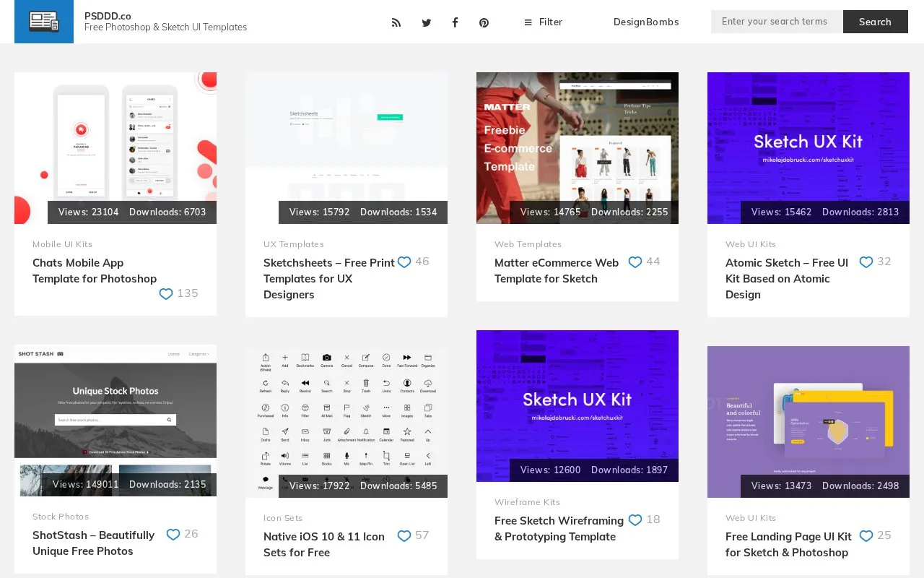Click the search terms input field
The width and height of the screenshot is (924, 578).
pos(777,22)
